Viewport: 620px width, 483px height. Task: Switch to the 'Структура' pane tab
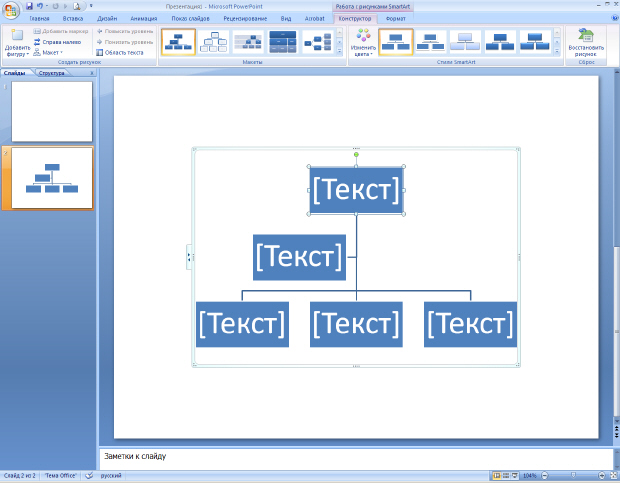pos(52,73)
